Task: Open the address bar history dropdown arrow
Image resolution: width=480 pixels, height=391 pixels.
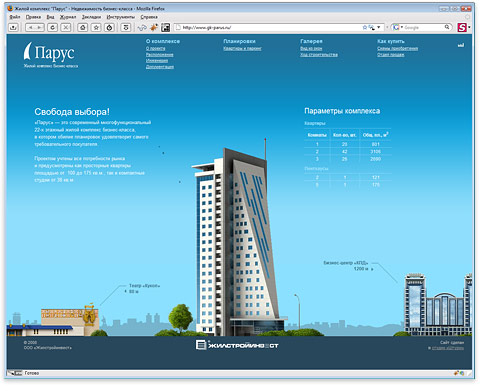Action: [x=379, y=27]
